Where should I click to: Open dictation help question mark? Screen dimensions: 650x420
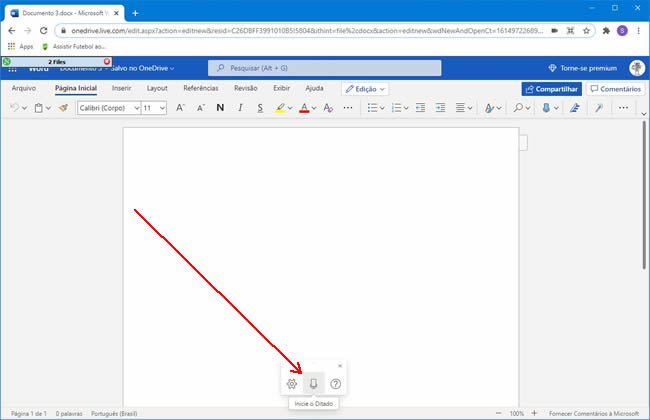(336, 383)
